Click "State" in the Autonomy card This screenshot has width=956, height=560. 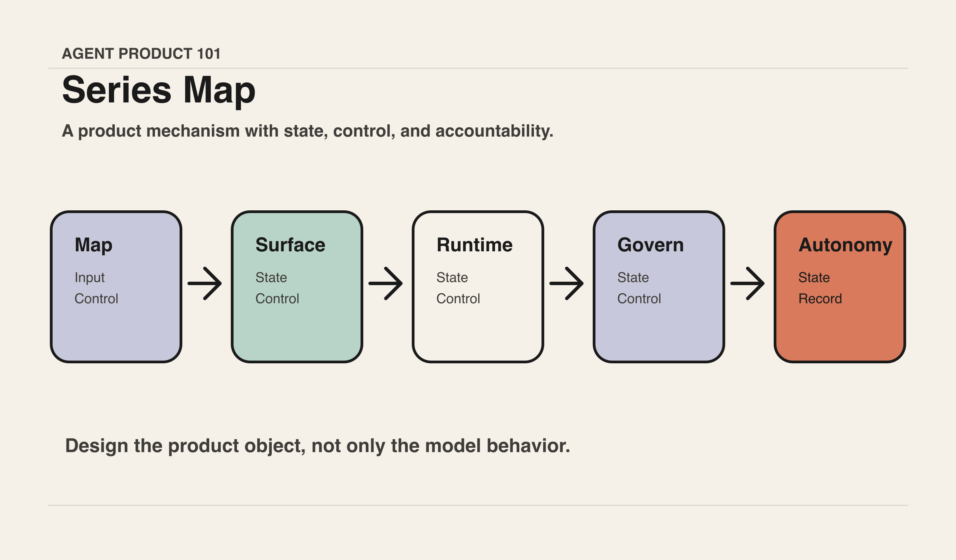[x=814, y=277]
